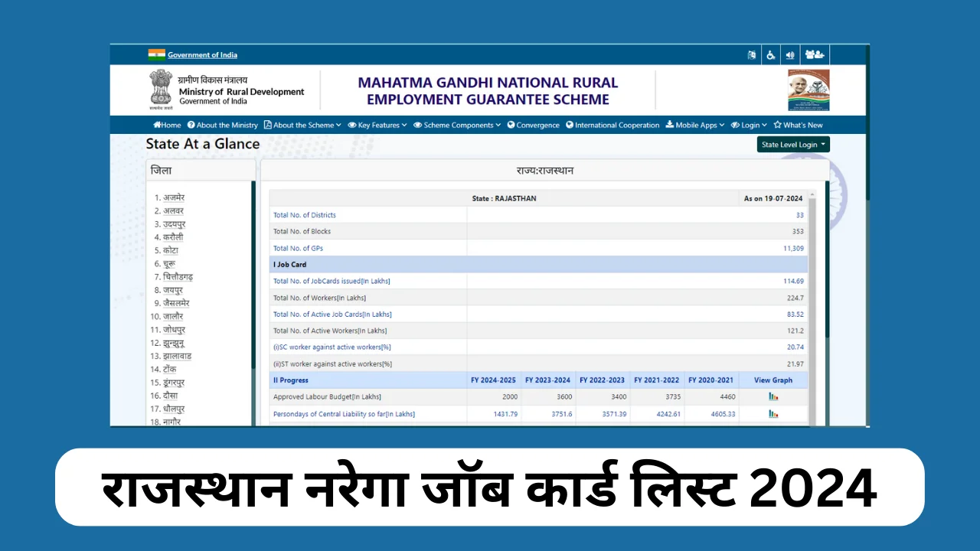The image size is (980, 551).
Task: Click the II Progress section header
Action: point(291,380)
